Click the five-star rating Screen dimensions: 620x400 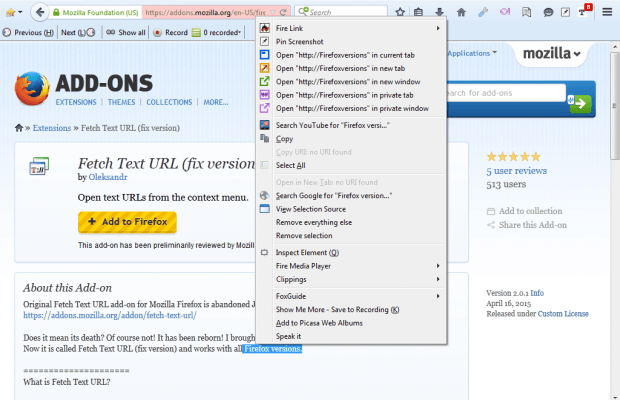click(x=513, y=157)
